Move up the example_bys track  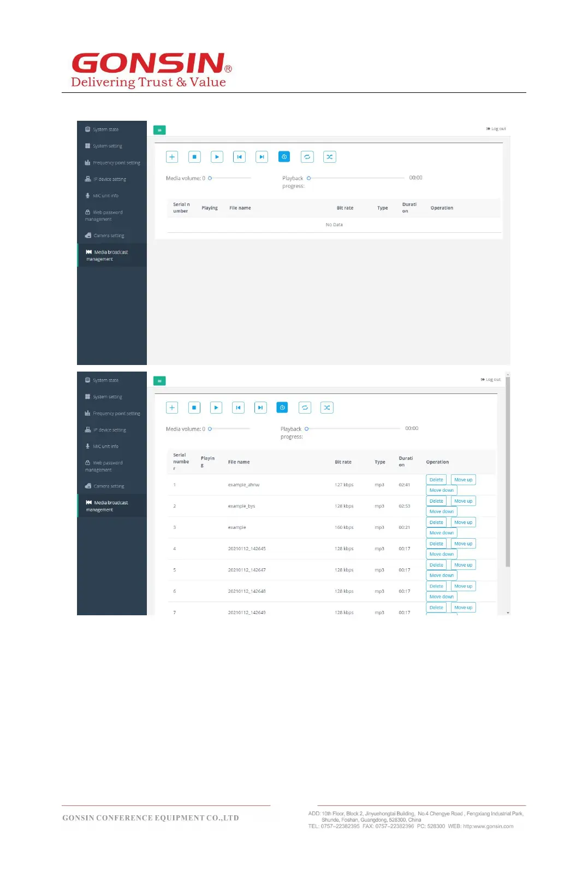coord(464,501)
